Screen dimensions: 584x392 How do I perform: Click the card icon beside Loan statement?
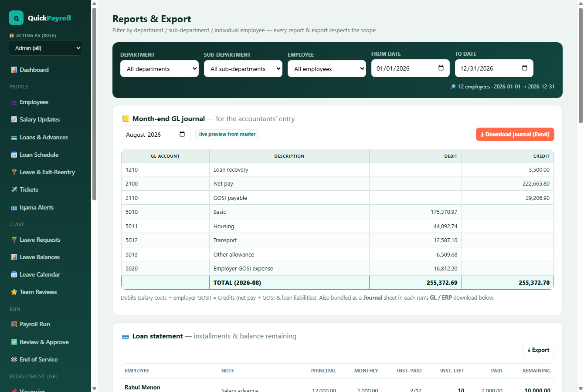[126, 337]
